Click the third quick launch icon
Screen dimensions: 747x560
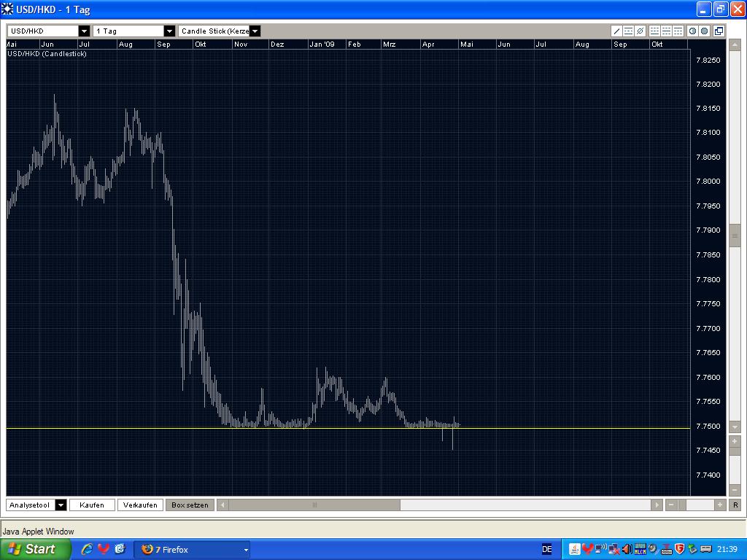120,549
